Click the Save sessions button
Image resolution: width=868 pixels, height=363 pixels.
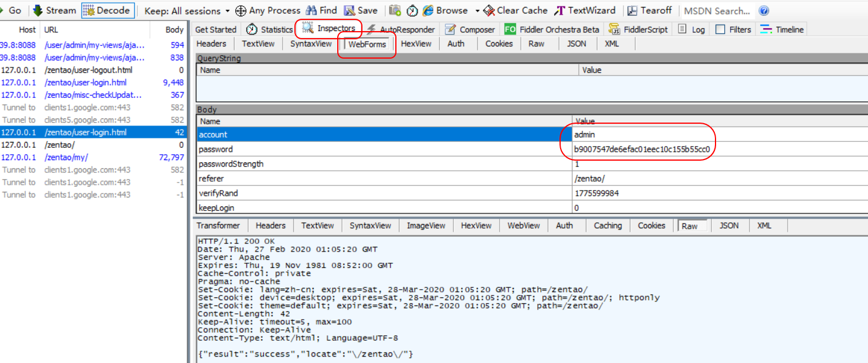pos(361,11)
